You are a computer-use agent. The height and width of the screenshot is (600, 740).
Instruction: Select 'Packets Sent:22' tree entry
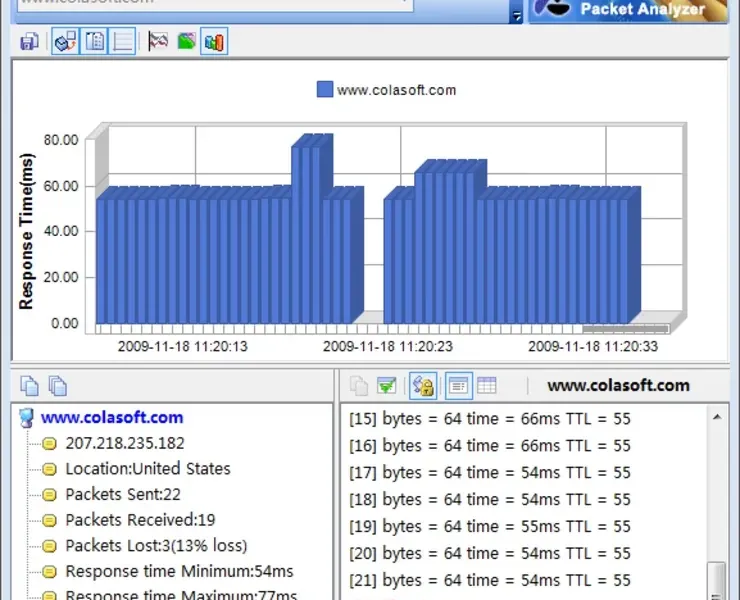[123, 494]
